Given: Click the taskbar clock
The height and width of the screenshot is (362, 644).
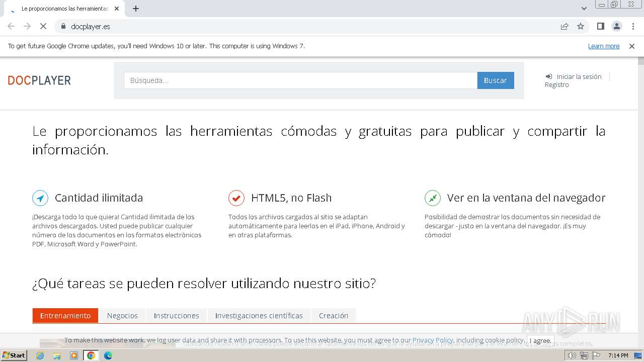Looking at the screenshot, I should 618,355.
